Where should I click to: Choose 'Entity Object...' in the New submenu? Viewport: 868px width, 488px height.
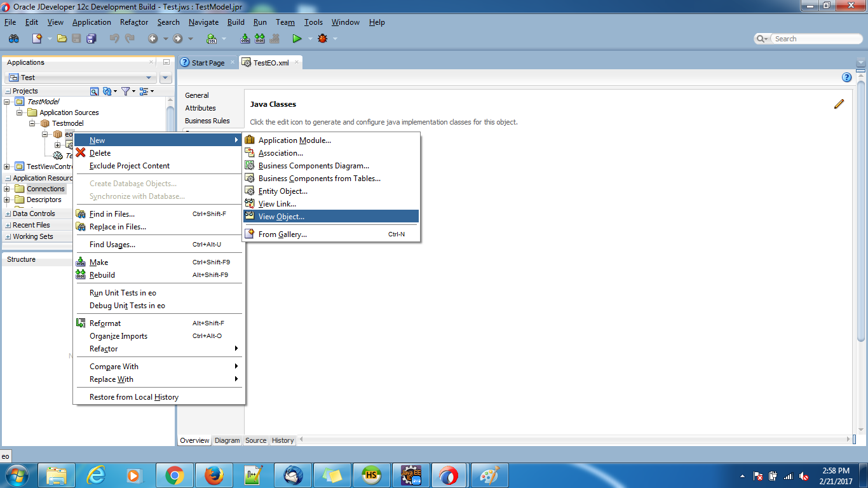284,191
